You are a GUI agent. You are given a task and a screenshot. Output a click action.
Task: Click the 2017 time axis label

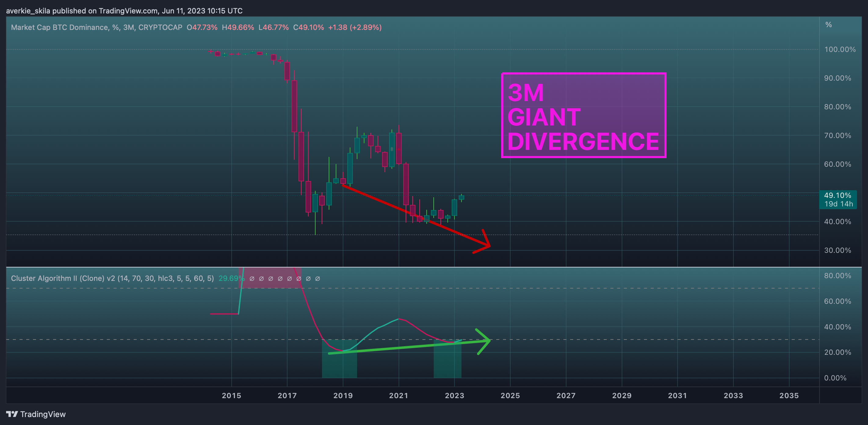[x=287, y=396]
